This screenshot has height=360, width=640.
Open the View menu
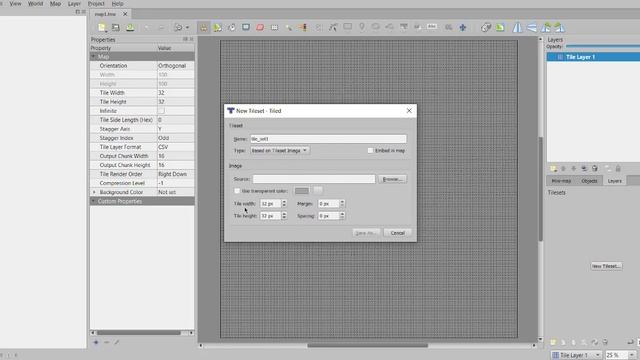pos(15,4)
